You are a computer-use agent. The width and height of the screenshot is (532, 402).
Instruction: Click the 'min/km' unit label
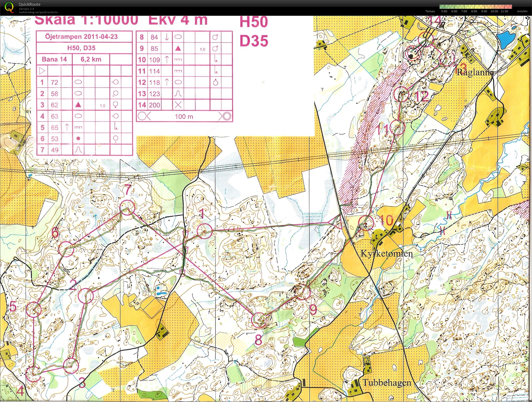(522, 11)
